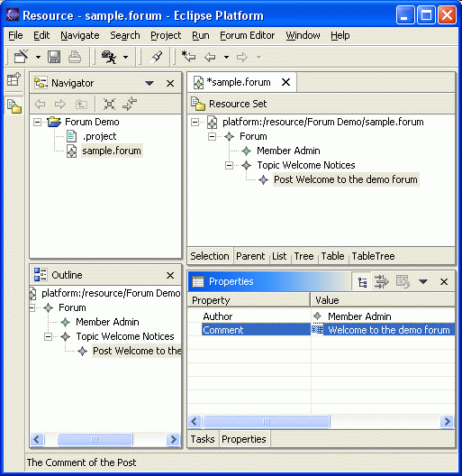Click the Last Edit Location toolbar icon

coord(188,57)
